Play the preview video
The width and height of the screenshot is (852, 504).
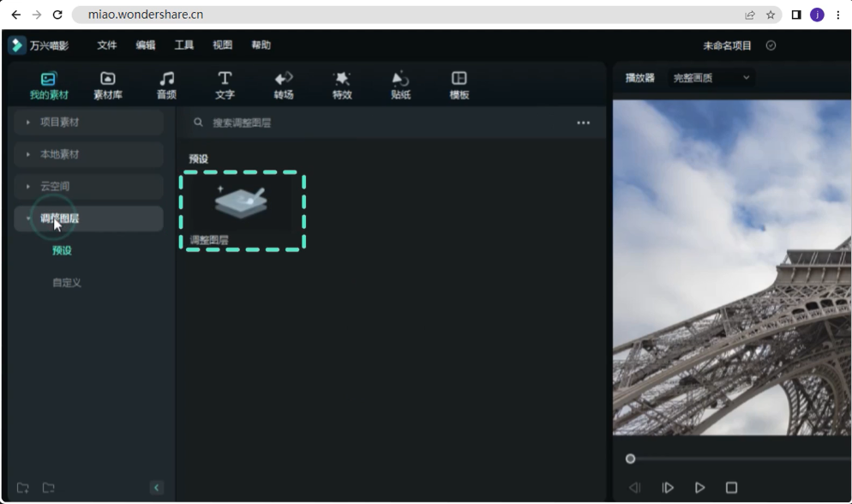tap(699, 488)
